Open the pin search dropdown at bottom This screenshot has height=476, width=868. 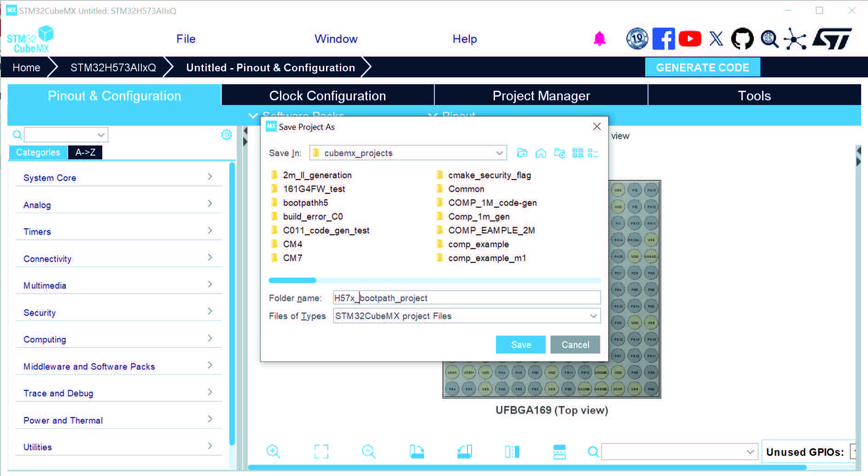750,452
